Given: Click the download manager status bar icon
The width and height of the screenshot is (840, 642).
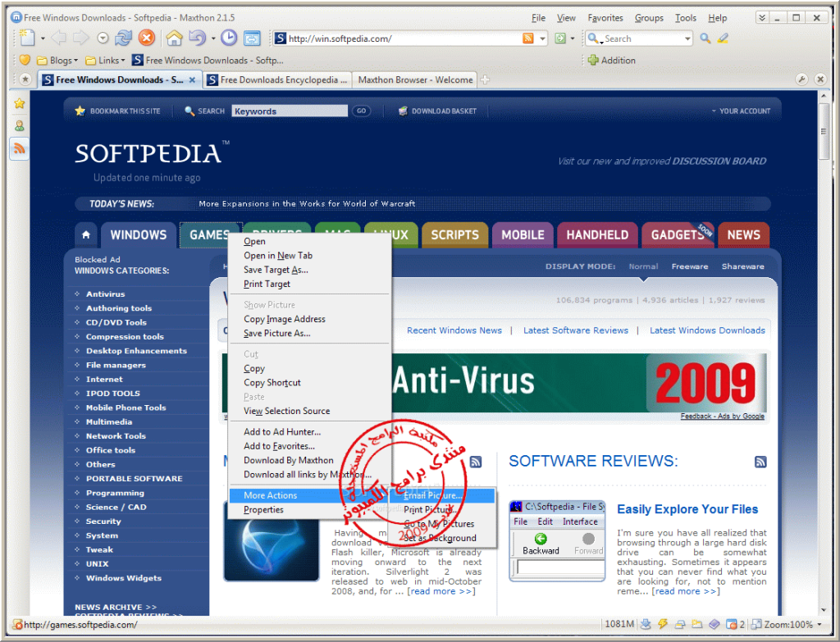Looking at the screenshot, I should point(646,624).
